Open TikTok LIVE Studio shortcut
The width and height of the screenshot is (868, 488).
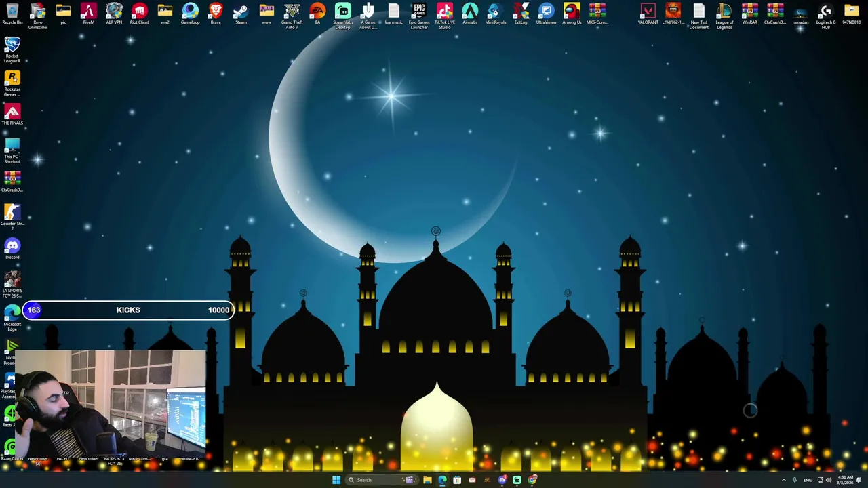444,15
